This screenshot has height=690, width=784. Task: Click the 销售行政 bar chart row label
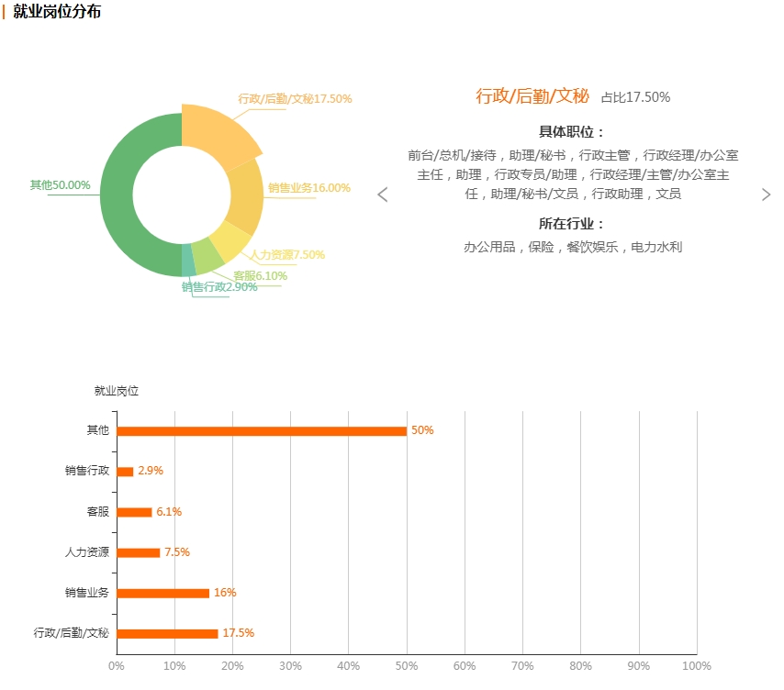click(x=87, y=471)
